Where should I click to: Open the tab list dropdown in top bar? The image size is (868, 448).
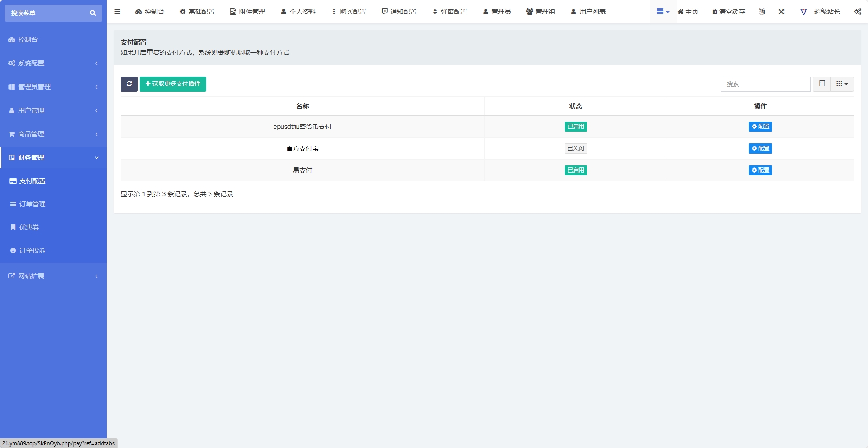(x=663, y=12)
